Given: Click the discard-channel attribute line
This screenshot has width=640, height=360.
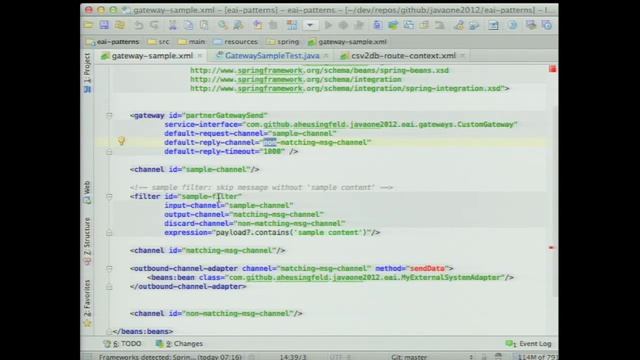Looking at the screenshot, I should click(255, 223).
